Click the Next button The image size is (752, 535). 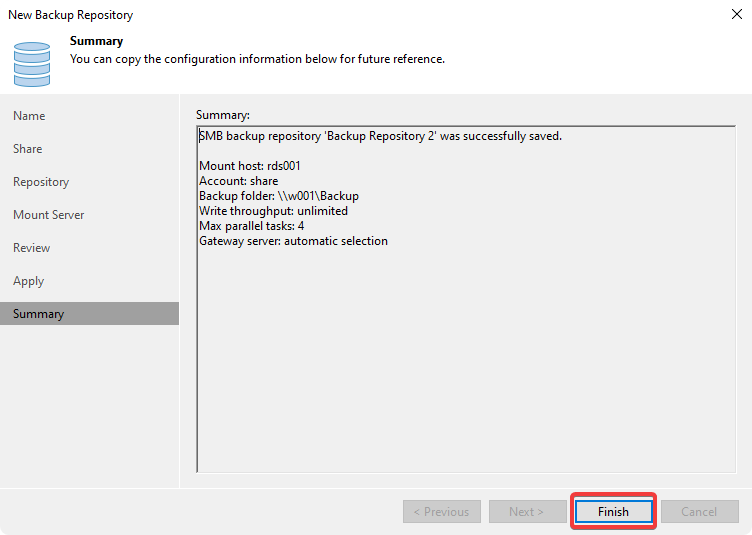tap(526, 511)
